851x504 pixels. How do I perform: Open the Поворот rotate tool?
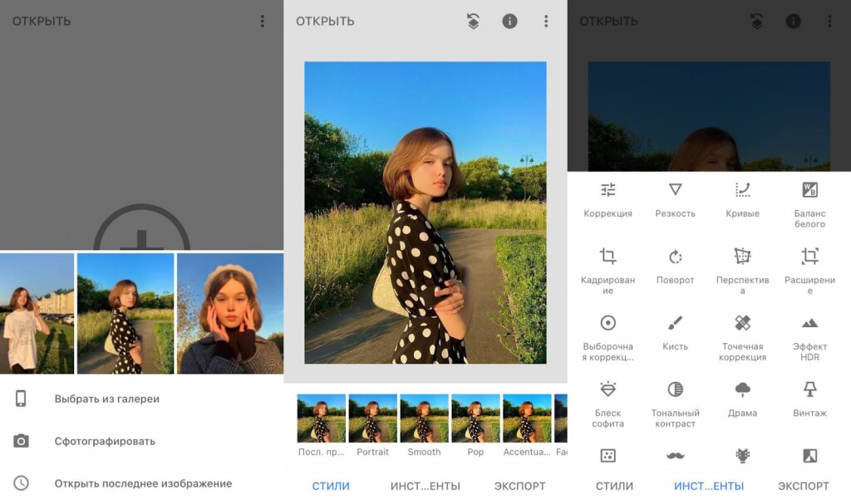click(675, 266)
